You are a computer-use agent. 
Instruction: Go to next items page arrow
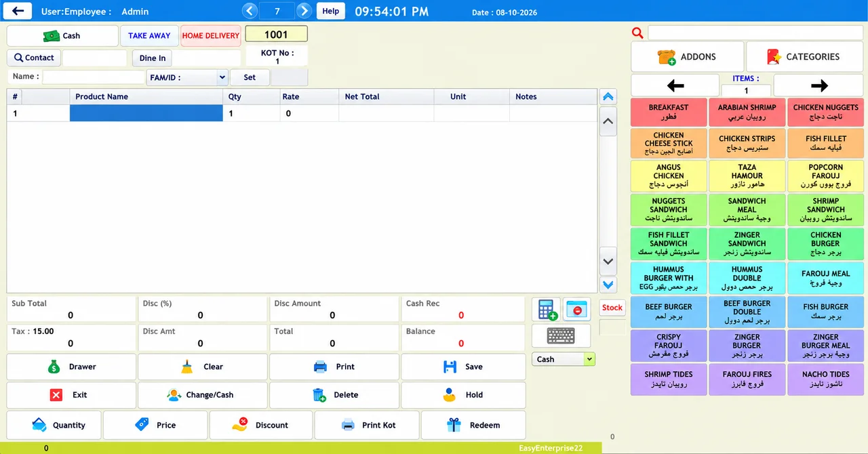pos(819,85)
